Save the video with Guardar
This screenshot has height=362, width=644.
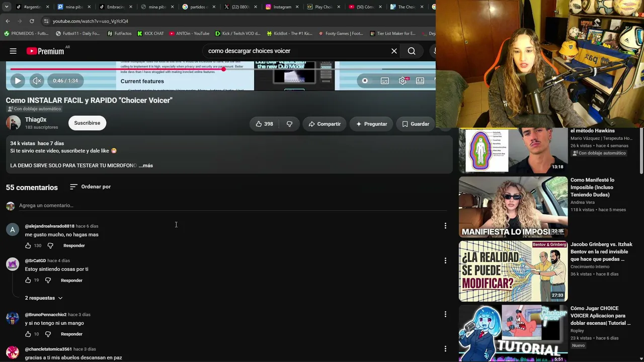(416, 124)
